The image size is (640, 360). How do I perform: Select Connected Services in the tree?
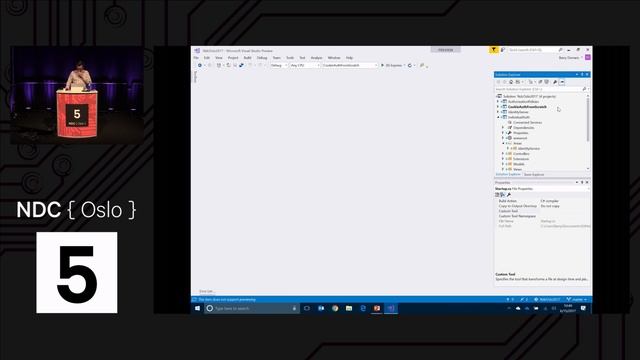coord(527,122)
